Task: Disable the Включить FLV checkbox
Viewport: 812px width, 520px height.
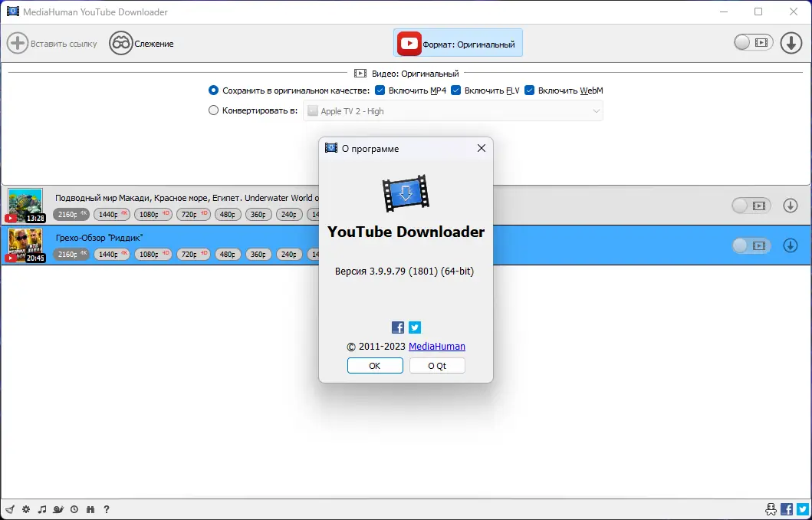Action: point(455,90)
